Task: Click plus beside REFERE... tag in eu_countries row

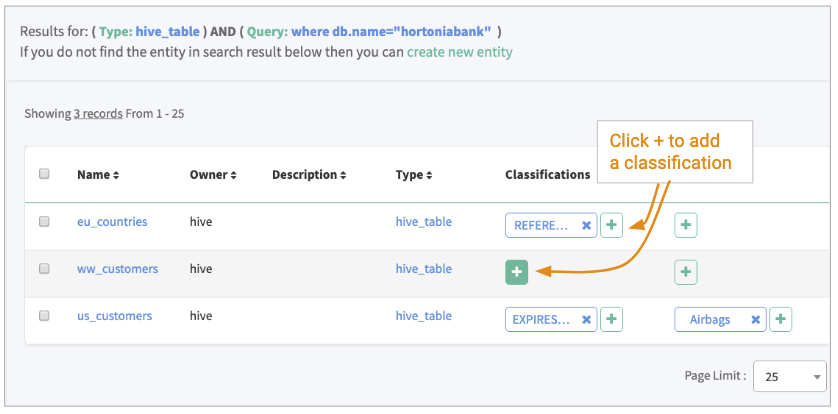Action: click(611, 226)
